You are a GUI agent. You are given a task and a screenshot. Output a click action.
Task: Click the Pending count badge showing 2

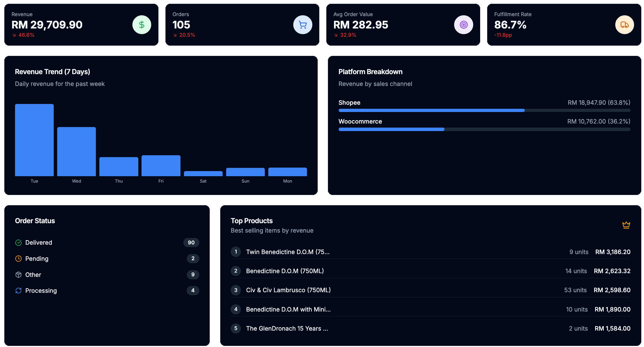pos(193,258)
